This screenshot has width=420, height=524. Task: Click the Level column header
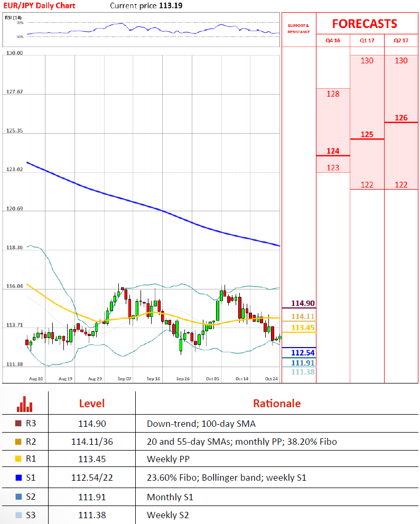(92, 404)
